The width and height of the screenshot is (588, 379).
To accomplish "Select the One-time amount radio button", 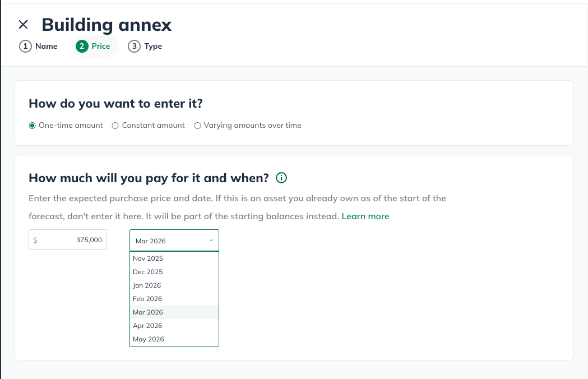I will coord(33,126).
